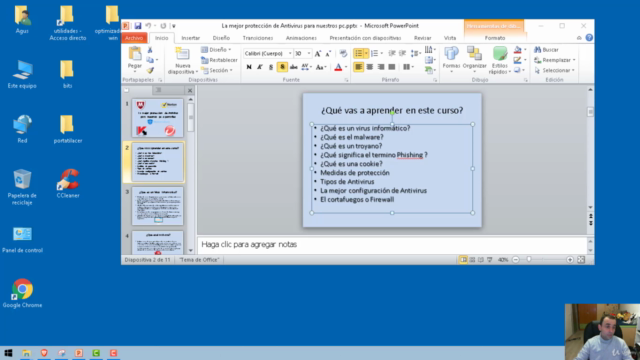
Task: Open PowerPoint Help question mark icon
Action: (x=589, y=38)
